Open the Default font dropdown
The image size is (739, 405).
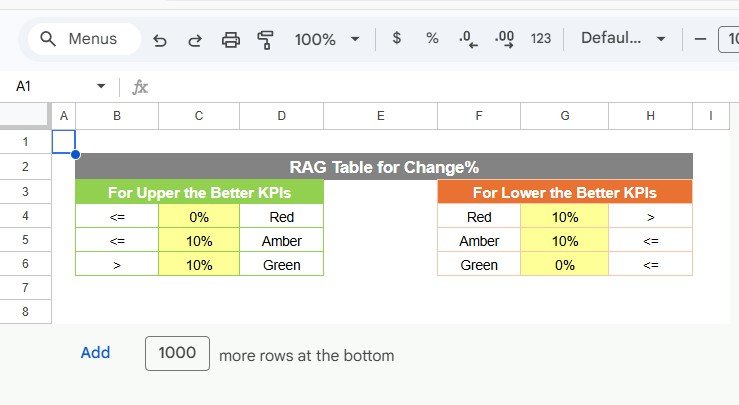point(623,38)
